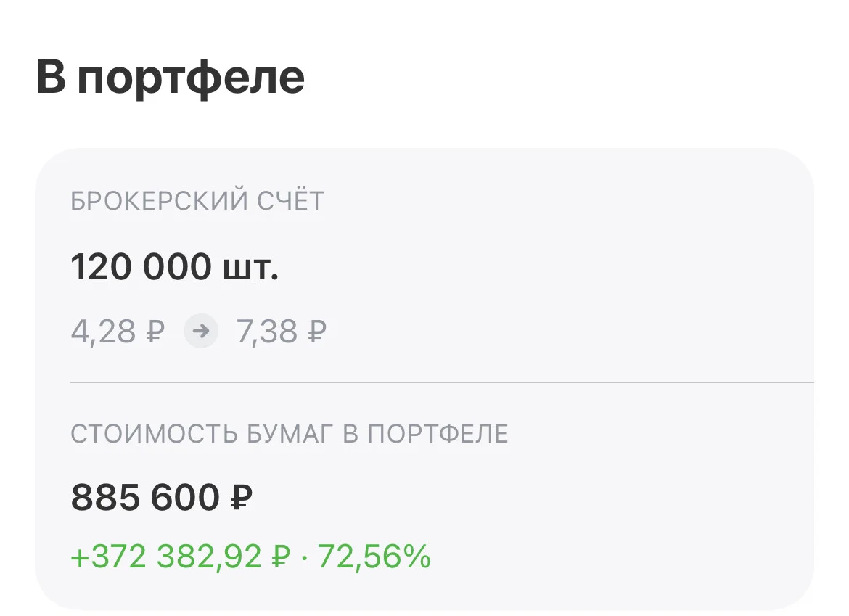This screenshot has height=616, width=849.
Task: Click the green 72,56% return percentage
Action: 374,557
